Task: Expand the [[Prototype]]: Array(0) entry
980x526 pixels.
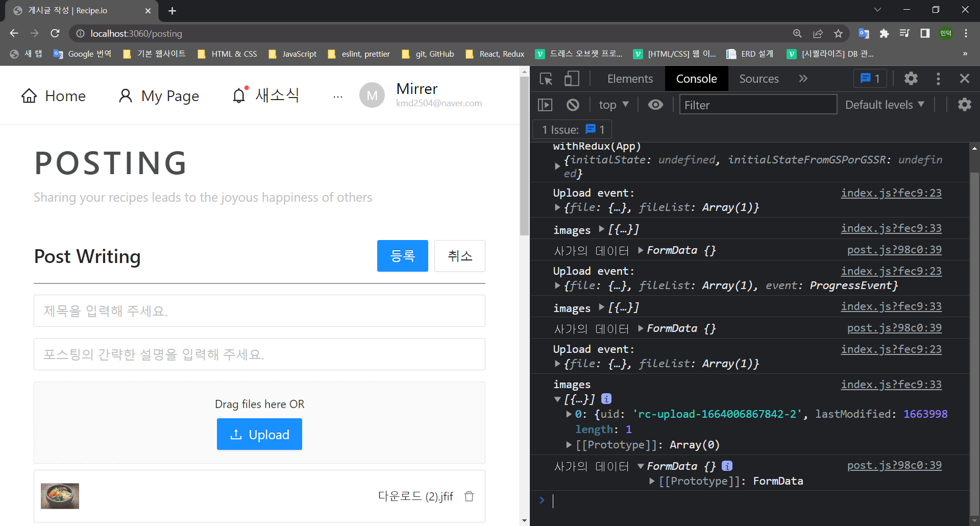Action: coord(569,445)
